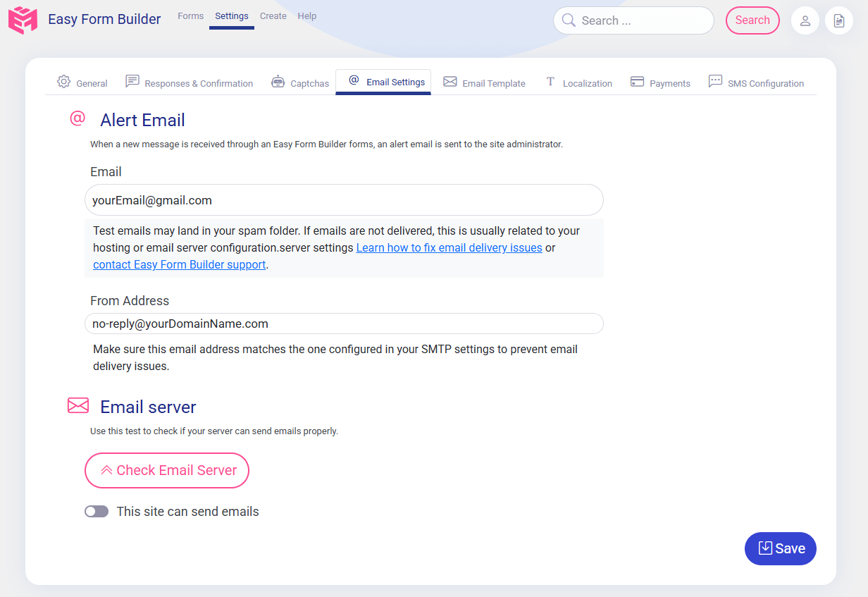The height and width of the screenshot is (597, 868).
Task: Open the Forms menu item
Action: coord(190,16)
